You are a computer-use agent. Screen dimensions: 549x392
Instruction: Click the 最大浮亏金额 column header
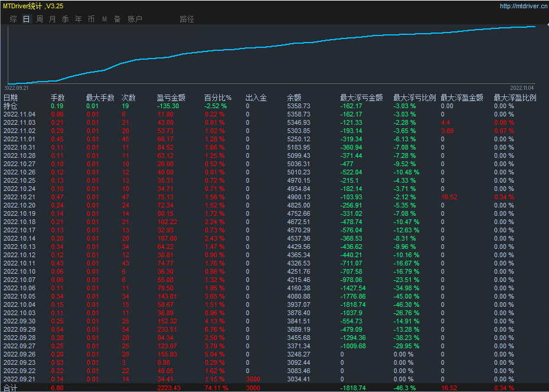[361, 98]
